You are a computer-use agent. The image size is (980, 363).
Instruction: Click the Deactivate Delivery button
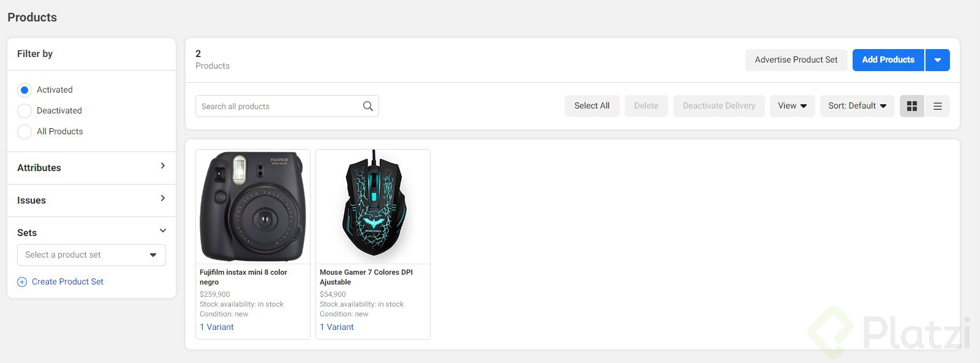pyautogui.click(x=719, y=106)
